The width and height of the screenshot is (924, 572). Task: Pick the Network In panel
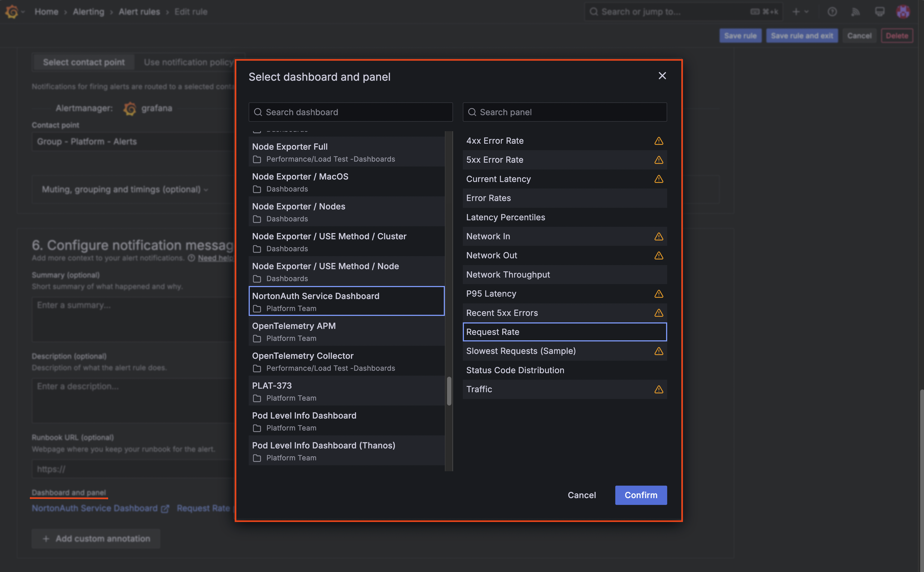565,236
